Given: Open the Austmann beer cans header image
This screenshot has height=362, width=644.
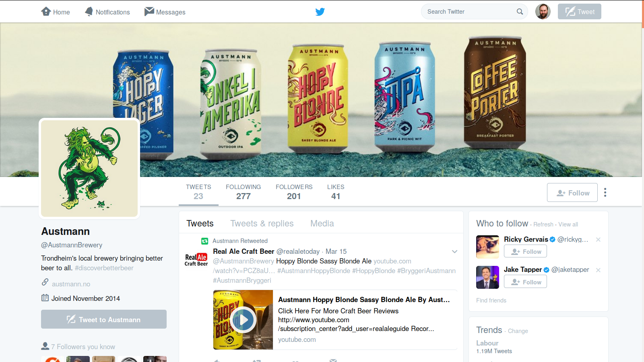Looking at the screenshot, I should [321, 100].
